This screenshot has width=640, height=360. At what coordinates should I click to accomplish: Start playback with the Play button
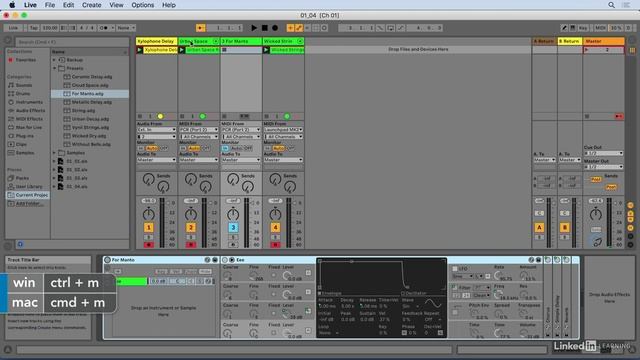pyautogui.click(x=254, y=28)
